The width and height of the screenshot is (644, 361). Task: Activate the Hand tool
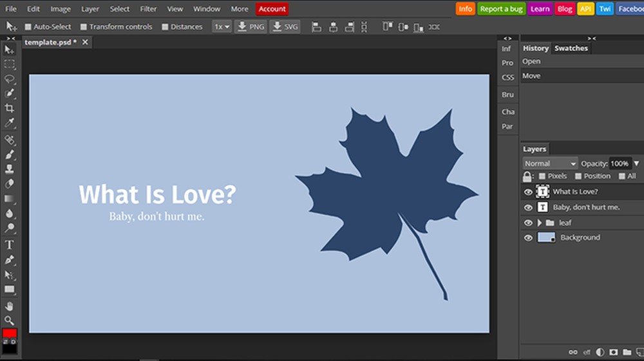[10, 306]
